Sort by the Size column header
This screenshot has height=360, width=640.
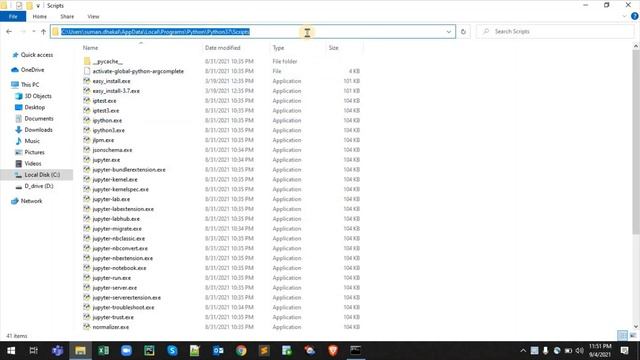[x=333, y=48]
